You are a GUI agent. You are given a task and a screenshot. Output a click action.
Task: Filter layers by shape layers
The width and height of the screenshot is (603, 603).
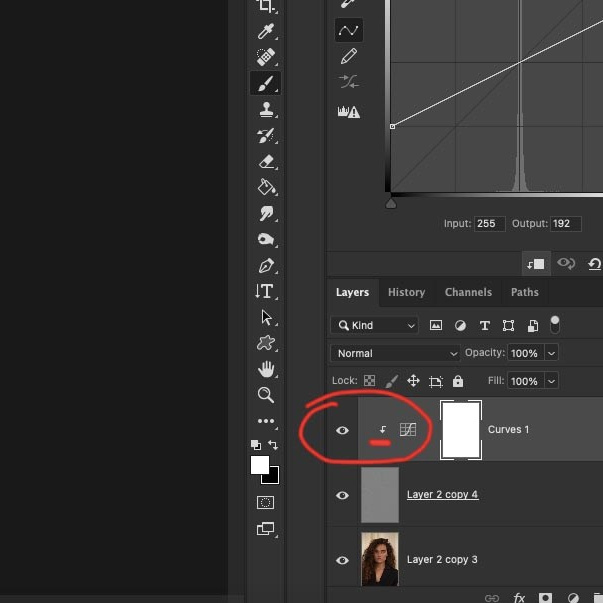pyautogui.click(x=508, y=326)
